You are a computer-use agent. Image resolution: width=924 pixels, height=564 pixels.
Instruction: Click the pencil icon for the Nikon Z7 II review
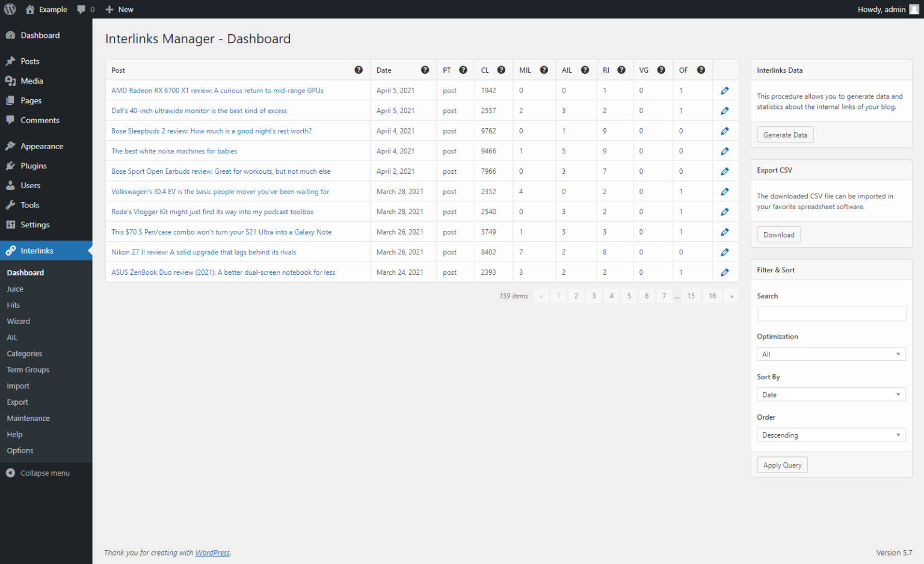click(725, 252)
